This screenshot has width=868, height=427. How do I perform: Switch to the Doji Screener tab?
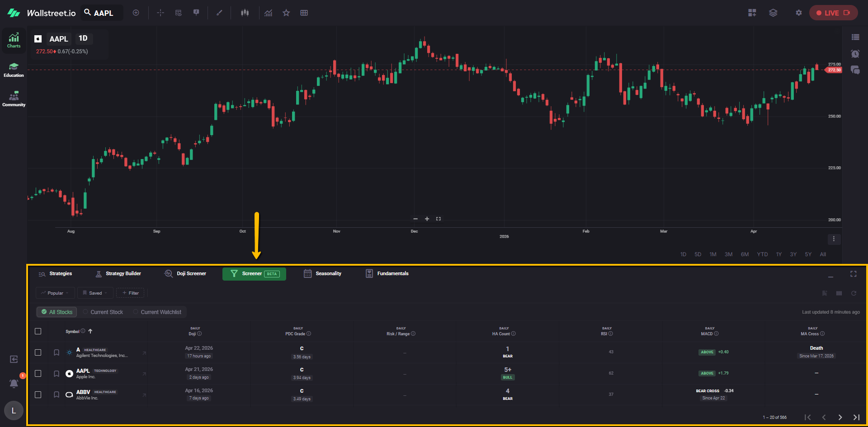pos(185,274)
